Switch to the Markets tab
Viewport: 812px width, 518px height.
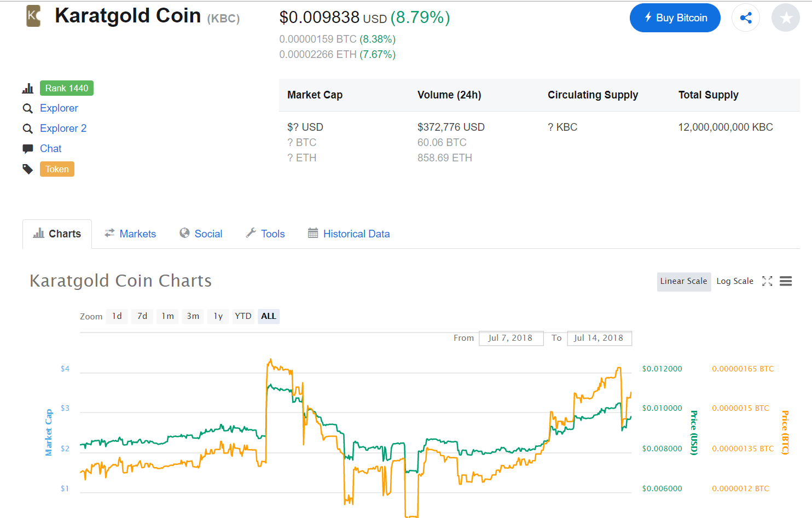pyautogui.click(x=130, y=234)
